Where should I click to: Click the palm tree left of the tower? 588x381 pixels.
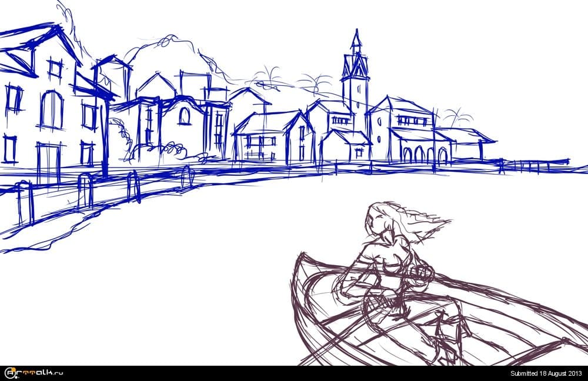268,76
